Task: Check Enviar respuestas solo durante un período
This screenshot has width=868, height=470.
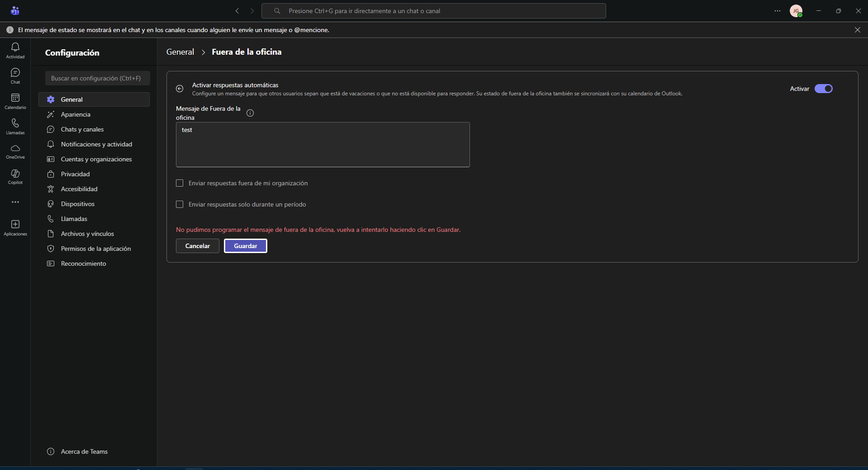Action: click(x=180, y=204)
